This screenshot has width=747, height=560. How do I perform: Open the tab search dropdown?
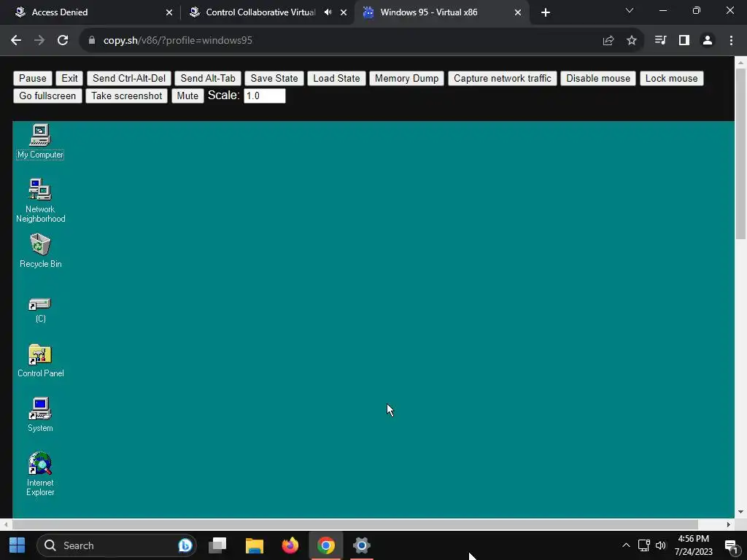click(x=630, y=10)
